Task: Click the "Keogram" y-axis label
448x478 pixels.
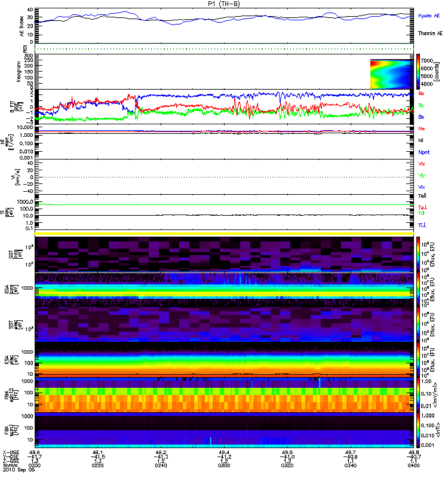Action: point(19,71)
